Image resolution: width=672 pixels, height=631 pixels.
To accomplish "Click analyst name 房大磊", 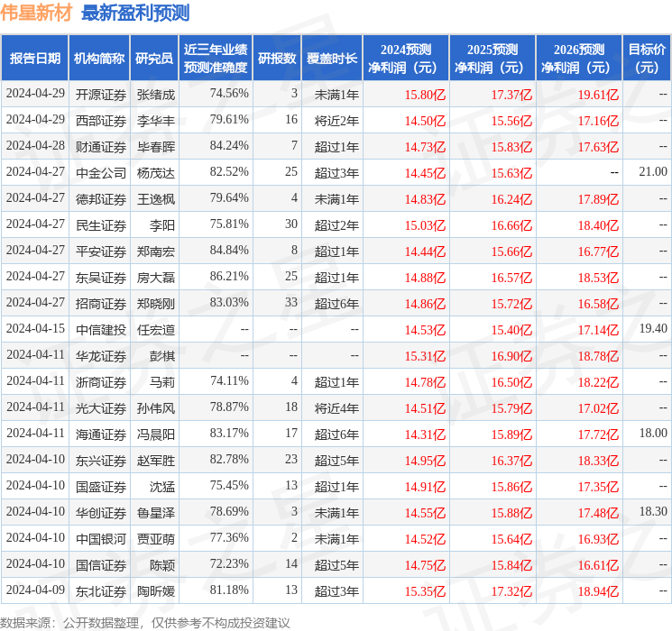I will click(x=156, y=278).
